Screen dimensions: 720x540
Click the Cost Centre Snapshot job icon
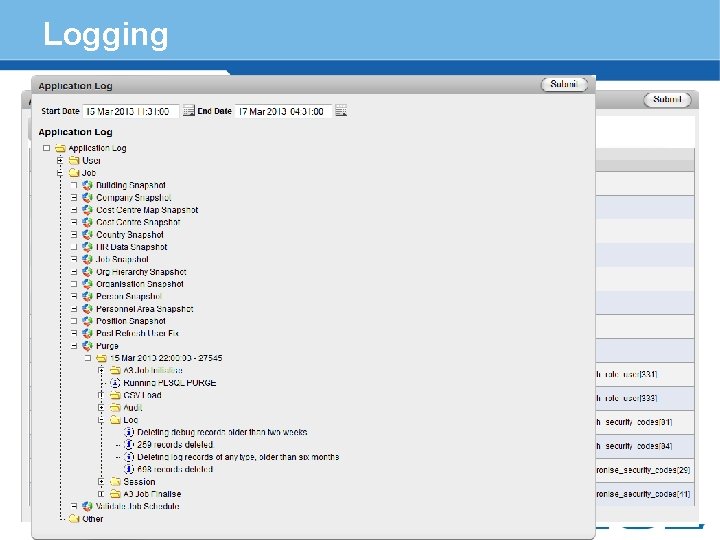point(87,222)
